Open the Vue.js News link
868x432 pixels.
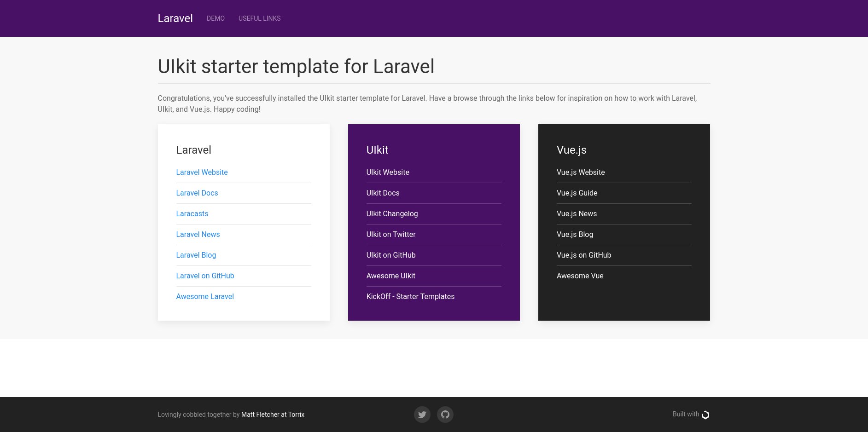(577, 213)
